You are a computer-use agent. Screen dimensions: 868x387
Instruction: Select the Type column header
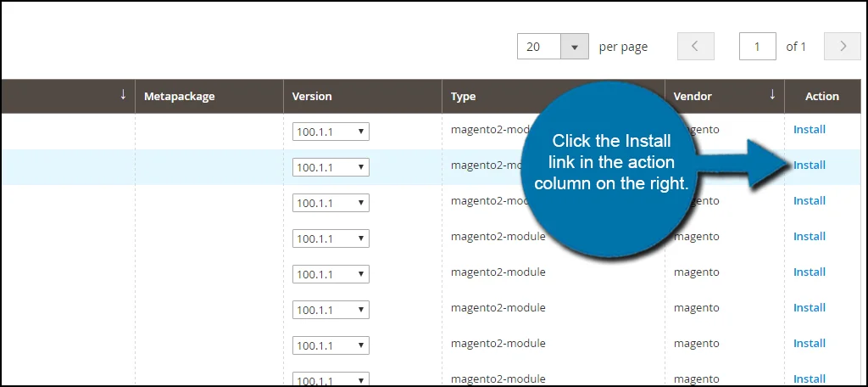(463, 97)
